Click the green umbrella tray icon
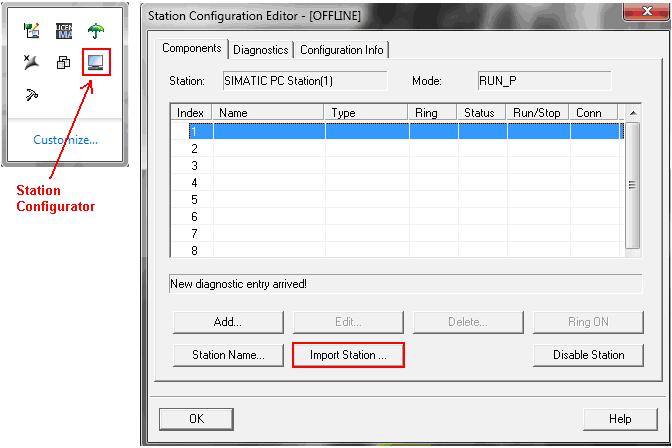This screenshot has height=448, width=672. 96,30
